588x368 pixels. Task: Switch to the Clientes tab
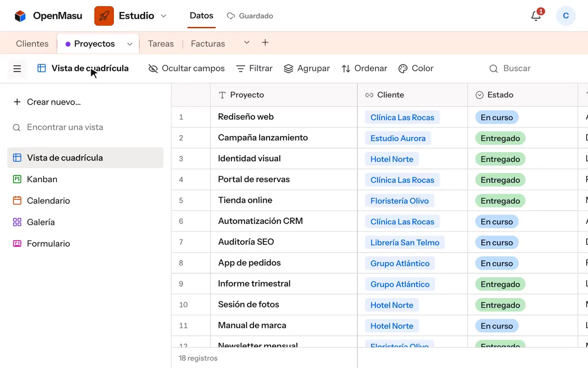coord(32,44)
